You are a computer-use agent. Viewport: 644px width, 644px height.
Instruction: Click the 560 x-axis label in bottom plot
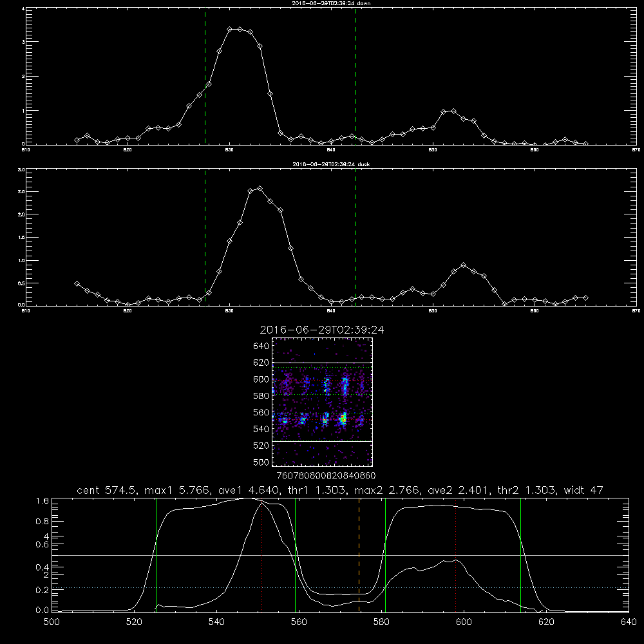pyautogui.click(x=299, y=622)
